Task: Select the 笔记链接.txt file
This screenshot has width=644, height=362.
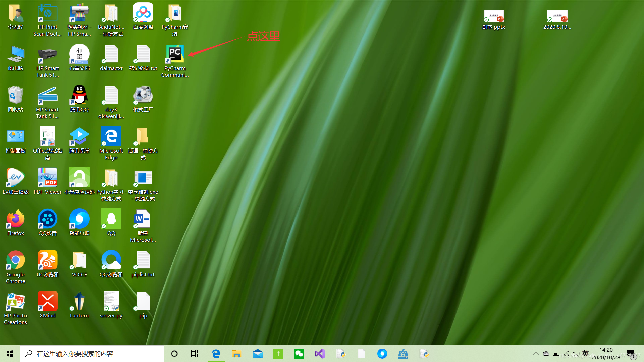Action: coord(143,58)
